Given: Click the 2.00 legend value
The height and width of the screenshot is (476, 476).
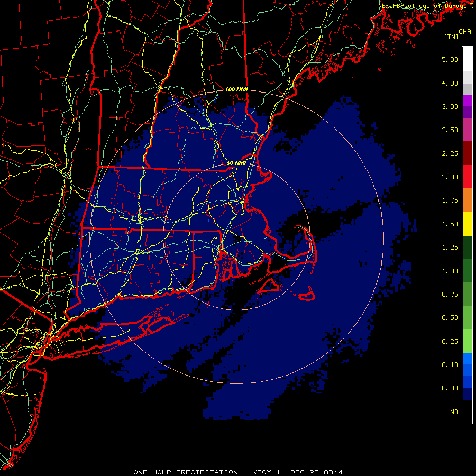Looking at the screenshot, I should click(x=450, y=177).
